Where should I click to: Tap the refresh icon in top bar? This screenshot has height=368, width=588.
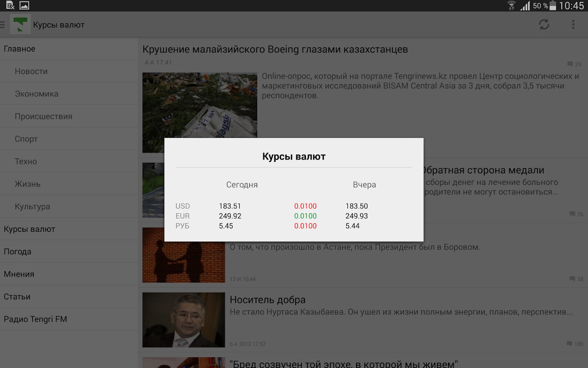(543, 25)
